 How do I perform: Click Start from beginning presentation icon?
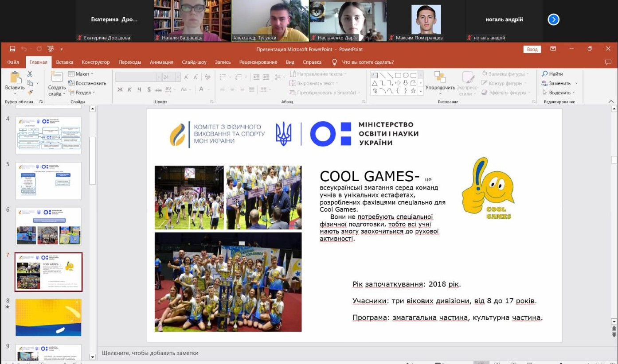(x=51, y=49)
